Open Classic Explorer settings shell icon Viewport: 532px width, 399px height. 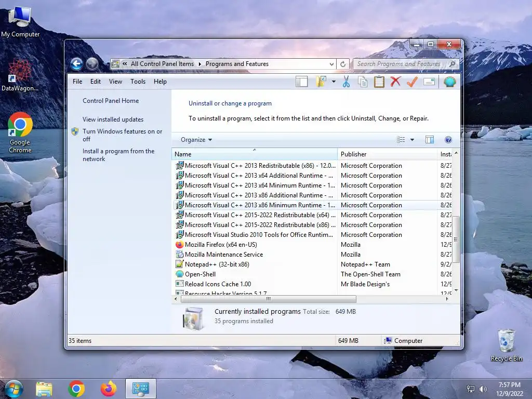coord(449,82)
